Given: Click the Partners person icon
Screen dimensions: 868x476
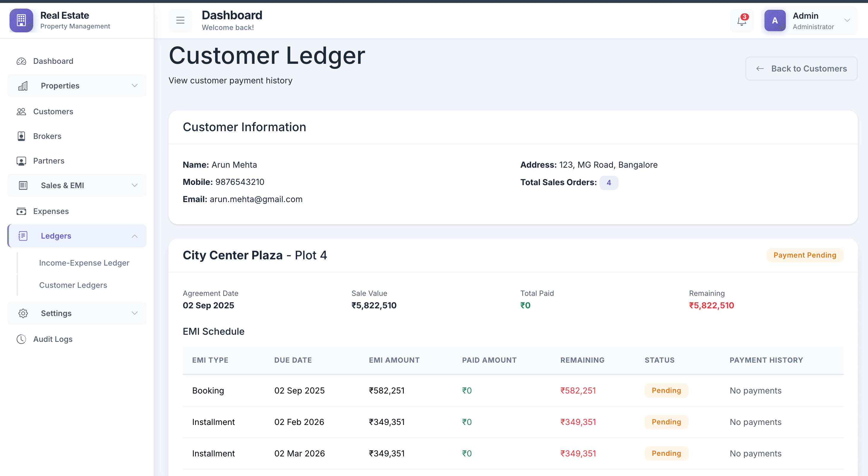Looking at the screenshot, I should point(21,161).
